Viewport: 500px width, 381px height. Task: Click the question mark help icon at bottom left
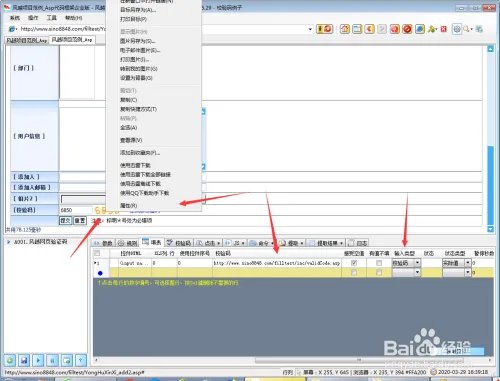tap(81, 360)
